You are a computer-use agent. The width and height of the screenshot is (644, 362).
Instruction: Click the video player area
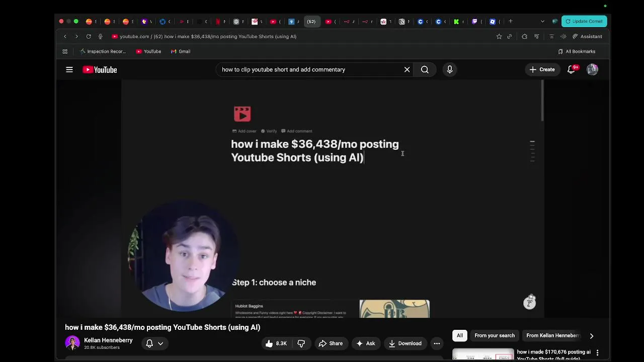pyautogui.click(x=332, y=199)
